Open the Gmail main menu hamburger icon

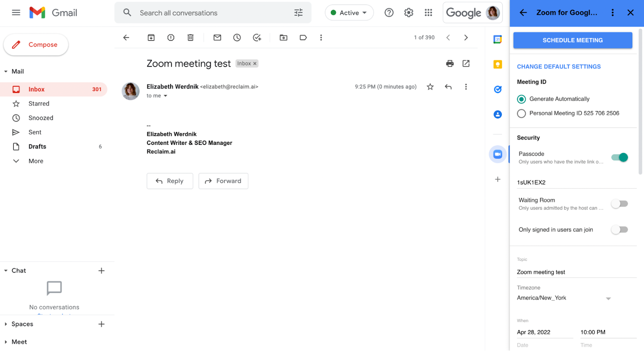pos(16,12)
